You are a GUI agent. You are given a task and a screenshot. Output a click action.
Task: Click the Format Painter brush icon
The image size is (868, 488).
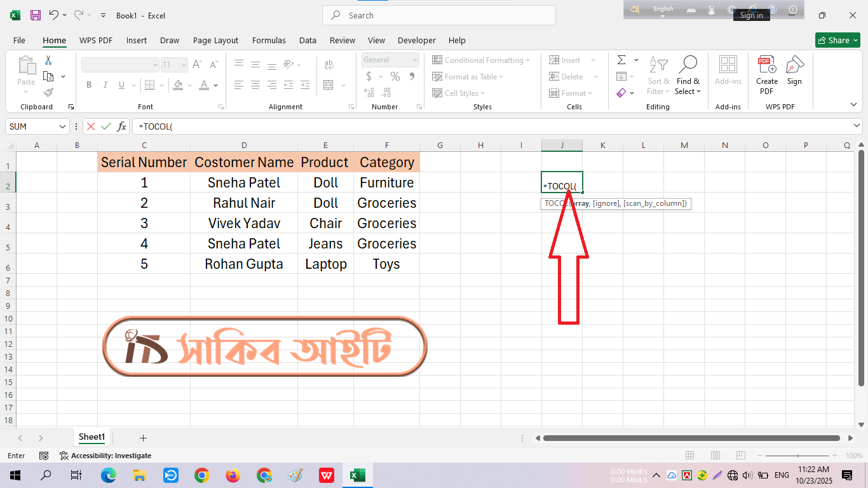click(x=48, y=92)
